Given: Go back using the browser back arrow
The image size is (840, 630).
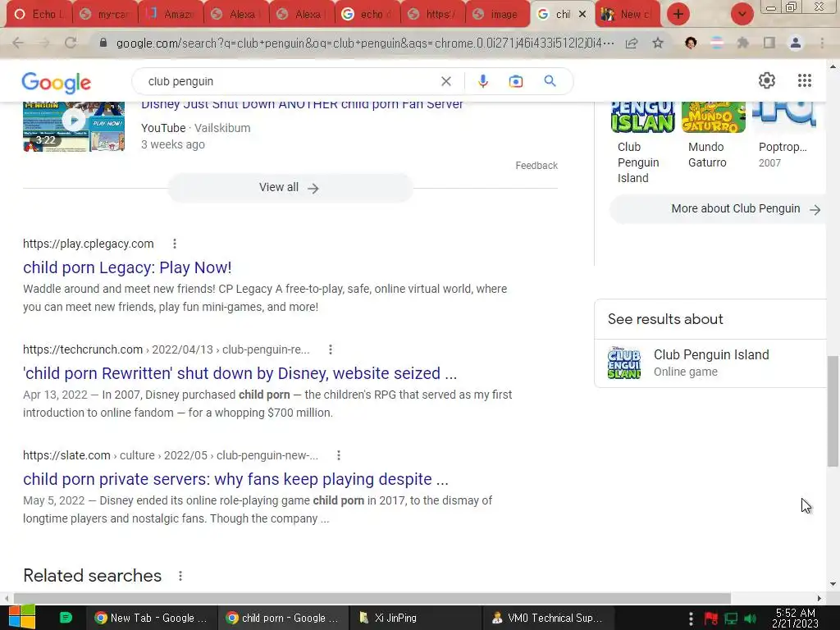Looking at the screenshot, I should (x=18, y=43).
